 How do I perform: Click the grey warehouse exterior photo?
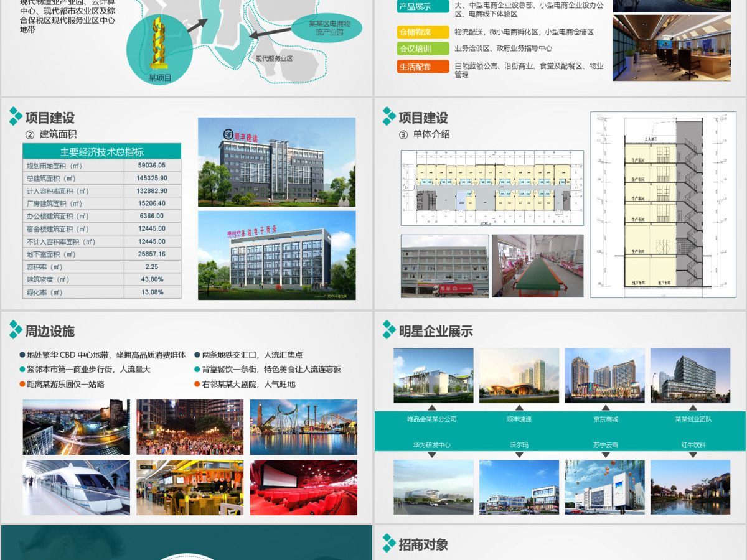pyautogui.click(x=445, y=266)
